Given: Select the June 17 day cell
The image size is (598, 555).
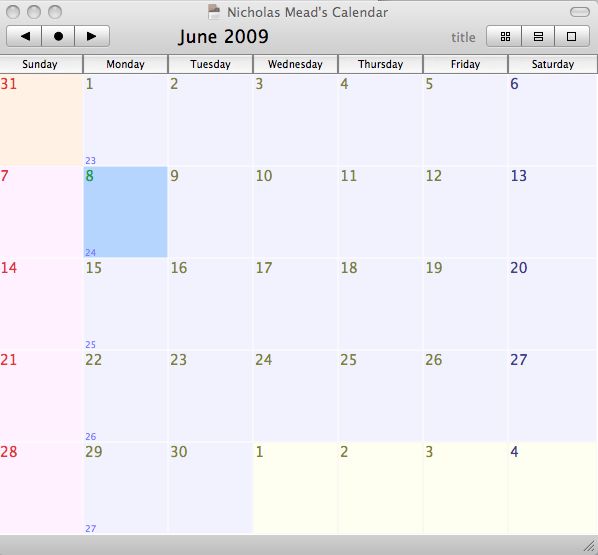Looking at the screenshot, I should tap(295, 304).
